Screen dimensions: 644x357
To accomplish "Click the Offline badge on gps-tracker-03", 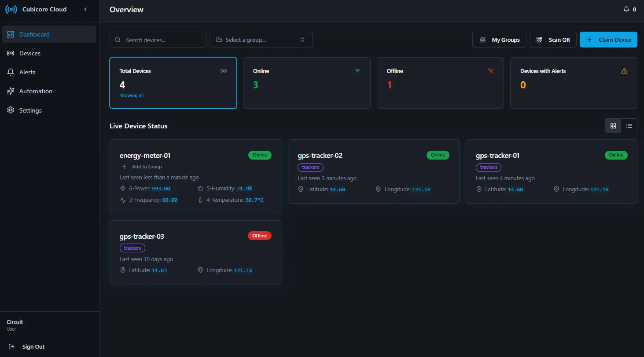I will click(260, 236).
